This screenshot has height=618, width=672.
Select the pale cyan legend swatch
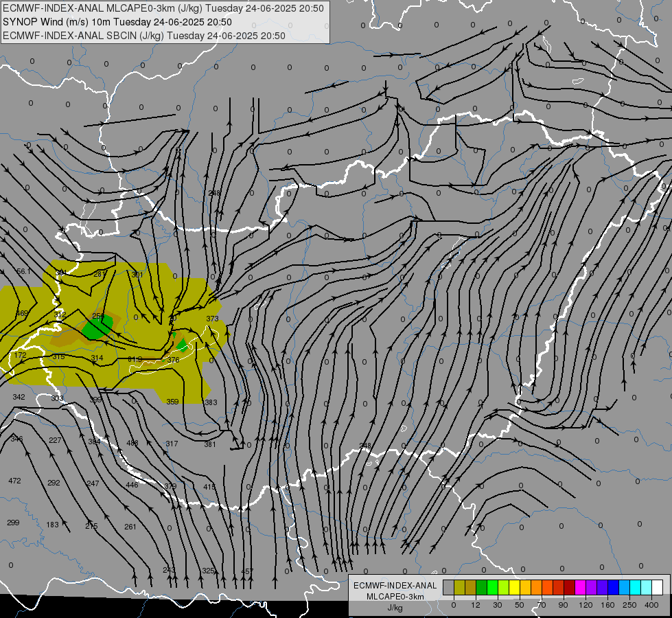pos(647,588)
